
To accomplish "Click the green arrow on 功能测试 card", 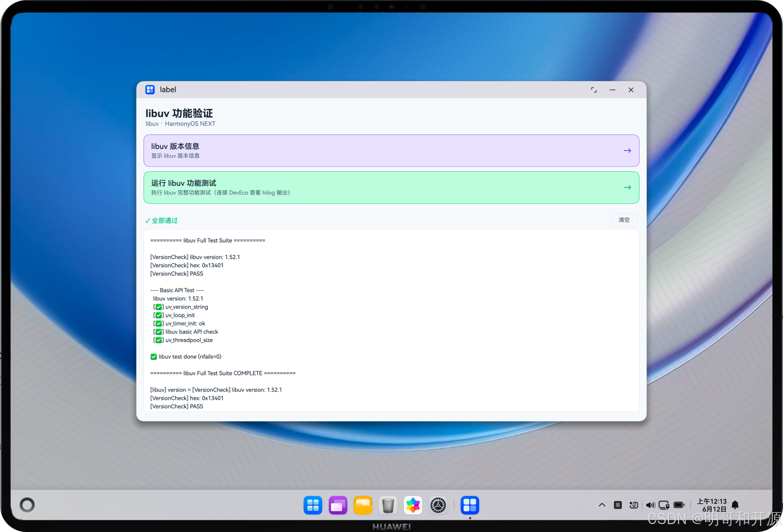I will pyautogui.click(x=627, y=187).
